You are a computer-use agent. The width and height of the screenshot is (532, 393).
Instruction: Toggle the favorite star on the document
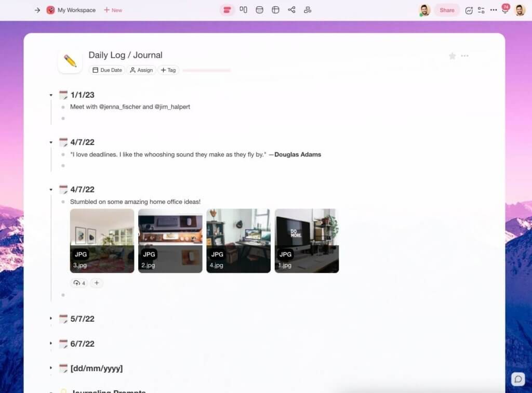(x=452, y=56)
